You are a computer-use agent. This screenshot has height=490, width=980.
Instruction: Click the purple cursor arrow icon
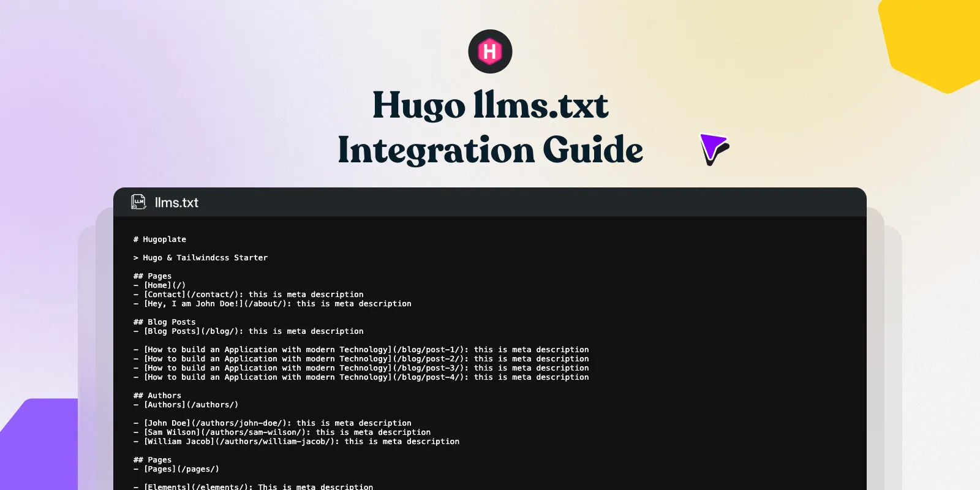pos(713,148)
